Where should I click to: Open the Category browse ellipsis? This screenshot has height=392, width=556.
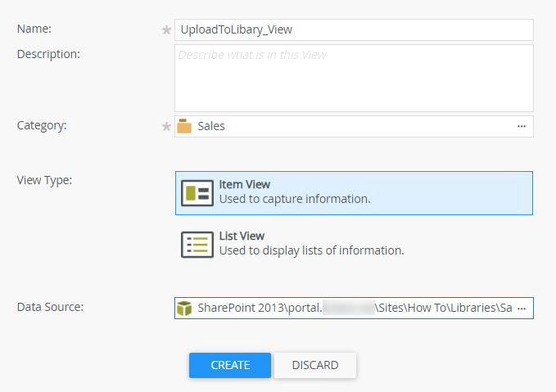tap(522, 127)
